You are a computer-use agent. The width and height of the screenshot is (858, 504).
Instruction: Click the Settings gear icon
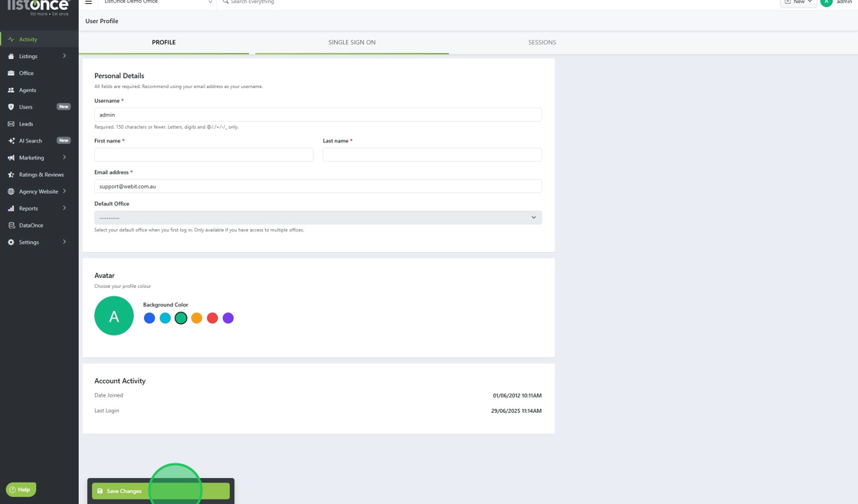11,242
